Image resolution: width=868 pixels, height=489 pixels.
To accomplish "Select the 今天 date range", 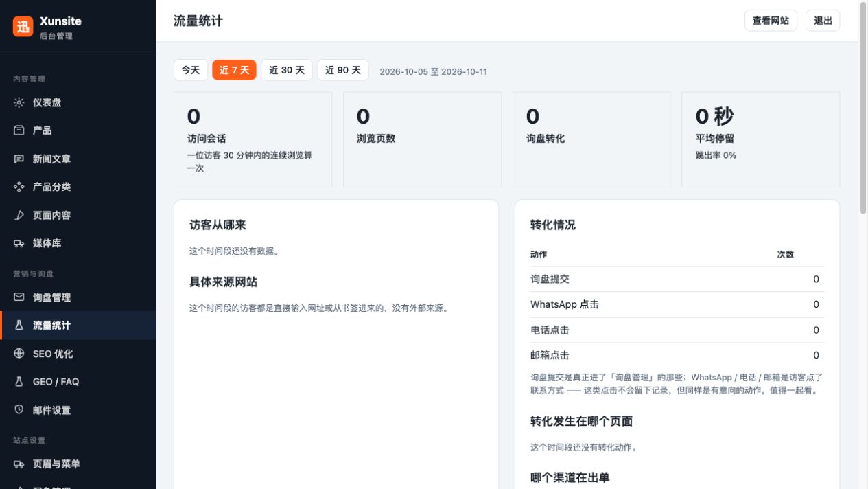I will pyautogui.click(x=191, y=70).
